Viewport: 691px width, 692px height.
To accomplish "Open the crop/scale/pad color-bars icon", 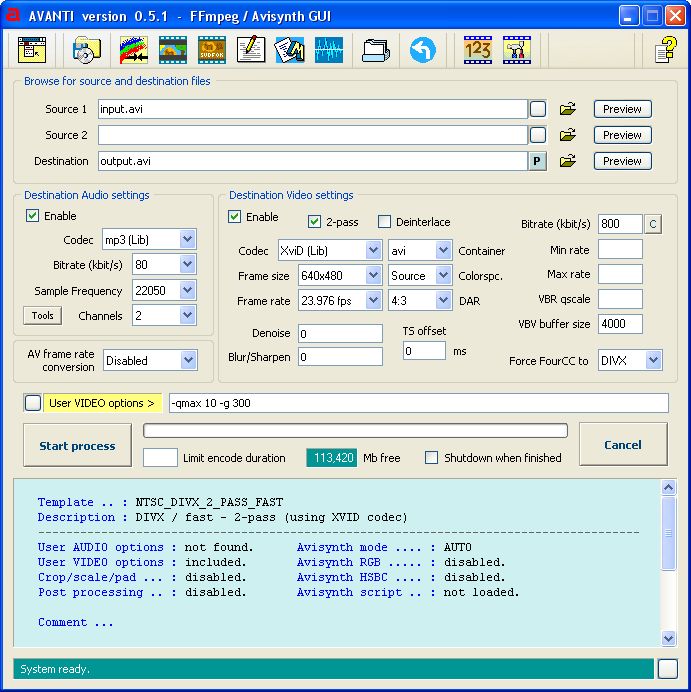I will [x=134, y=50].
